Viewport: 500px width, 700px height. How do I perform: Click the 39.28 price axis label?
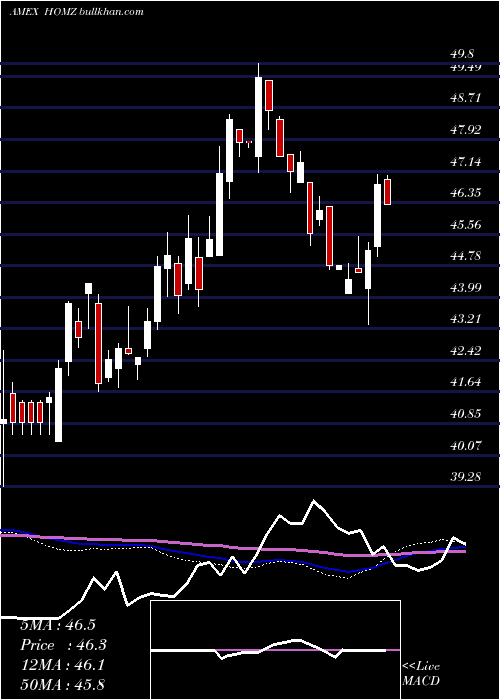[466, 476]
